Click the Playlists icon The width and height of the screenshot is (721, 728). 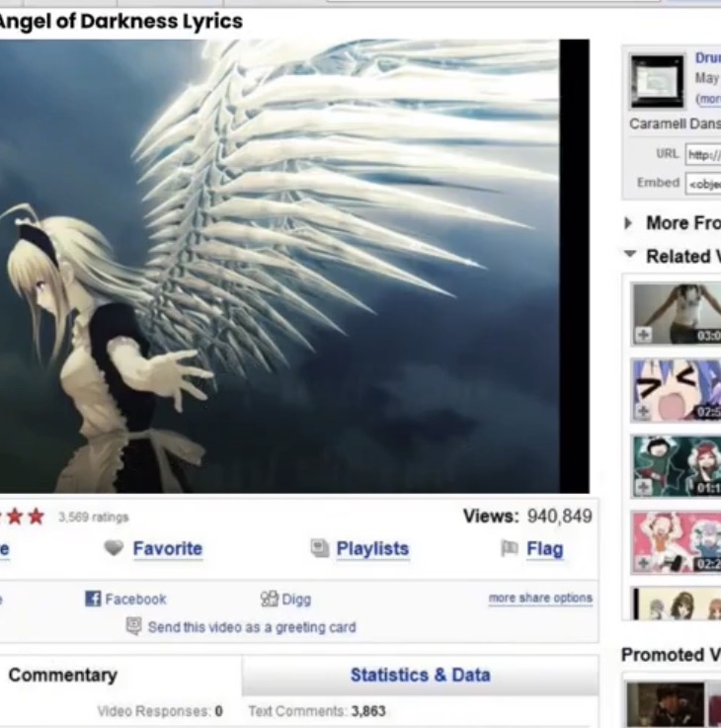pyautogui.click(x=320, y=548)
